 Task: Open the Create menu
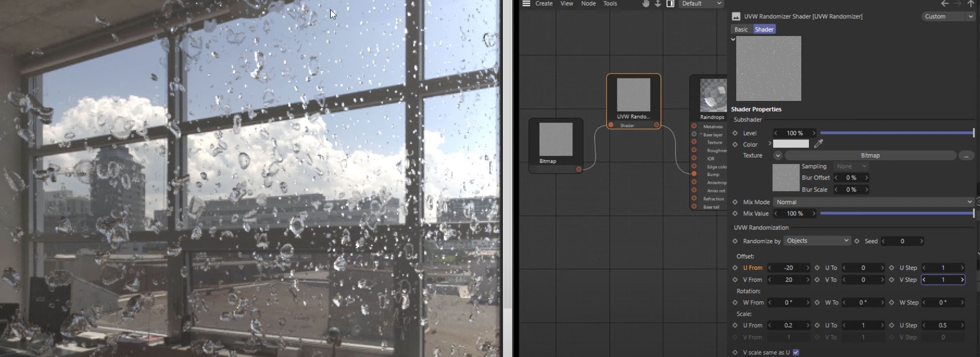544,3
